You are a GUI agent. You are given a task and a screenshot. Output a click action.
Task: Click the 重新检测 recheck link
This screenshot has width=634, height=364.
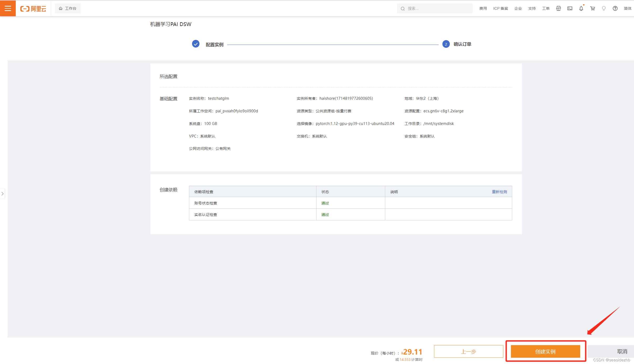coord(499,192)
